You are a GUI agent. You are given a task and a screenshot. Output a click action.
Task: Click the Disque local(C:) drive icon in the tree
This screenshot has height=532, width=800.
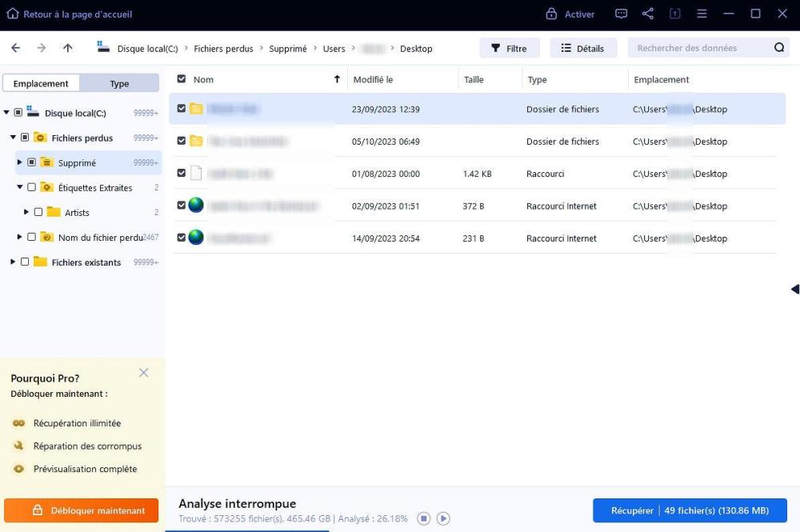[33, 112]
